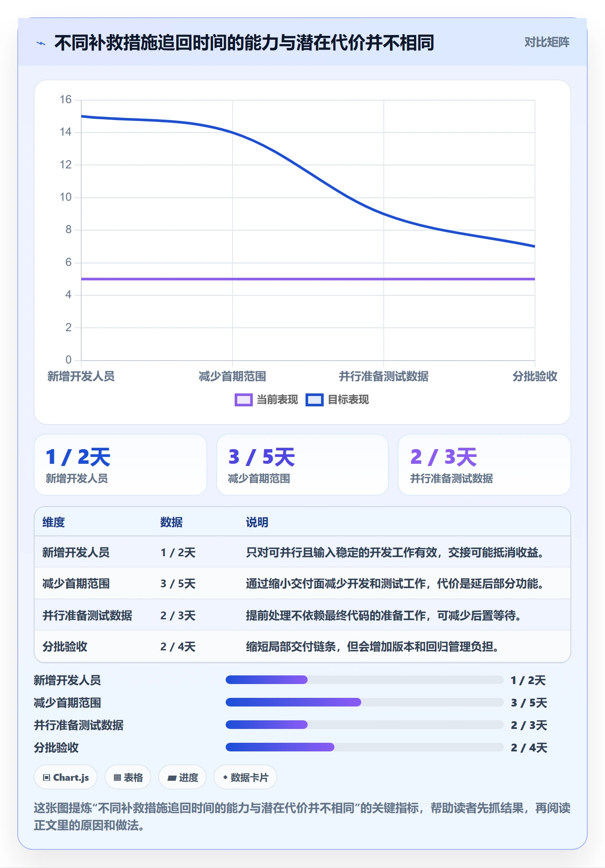
Task: Open the 2 / 3天 并行准备测试数据 card
Action: click(484, 465)
